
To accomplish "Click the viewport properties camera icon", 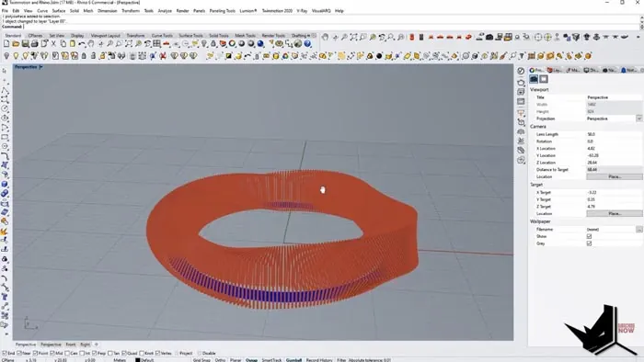I will (534, 79).
